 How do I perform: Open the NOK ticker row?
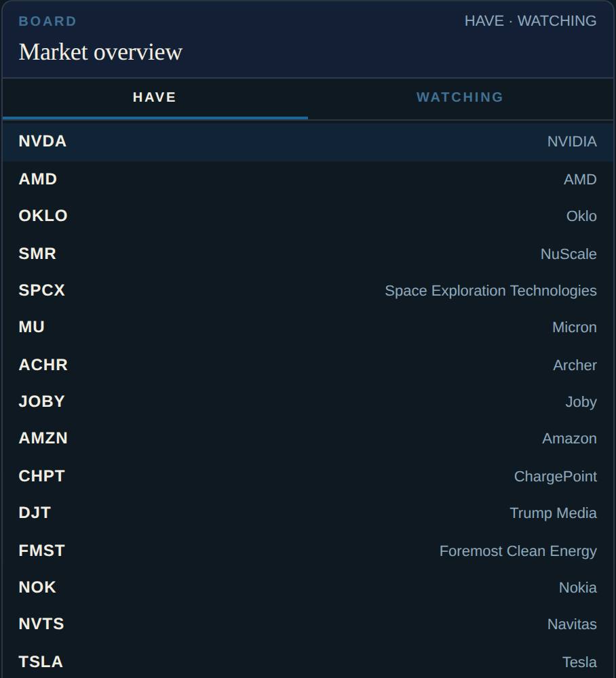[x=308, y=587]
